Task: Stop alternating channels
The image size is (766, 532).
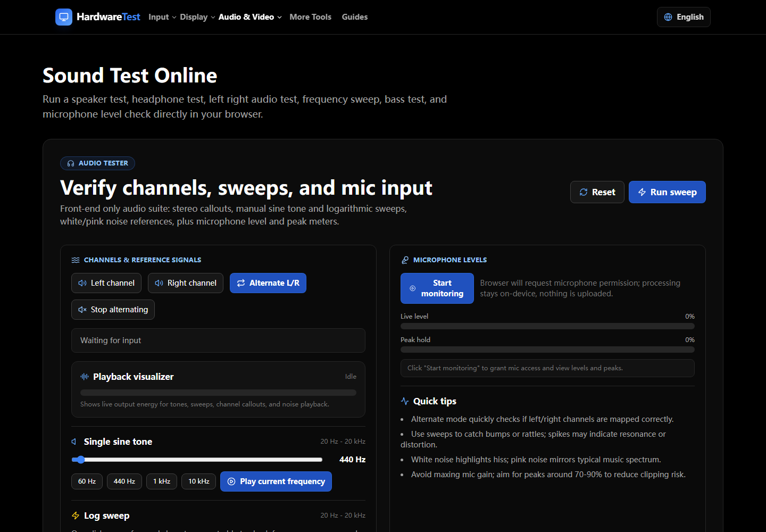Action: click(x=113, y=310)
